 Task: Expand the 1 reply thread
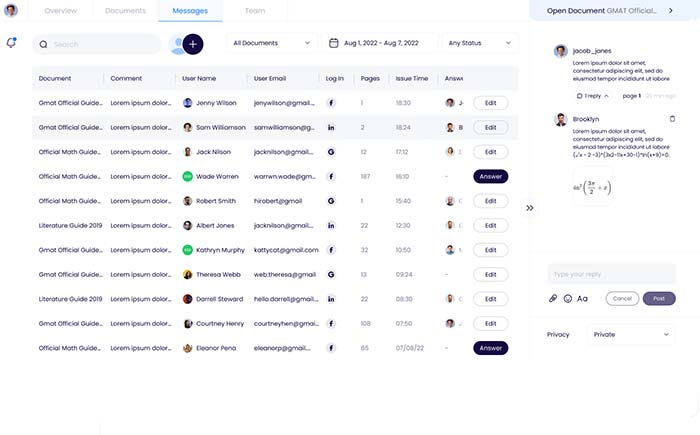point(590,96)
